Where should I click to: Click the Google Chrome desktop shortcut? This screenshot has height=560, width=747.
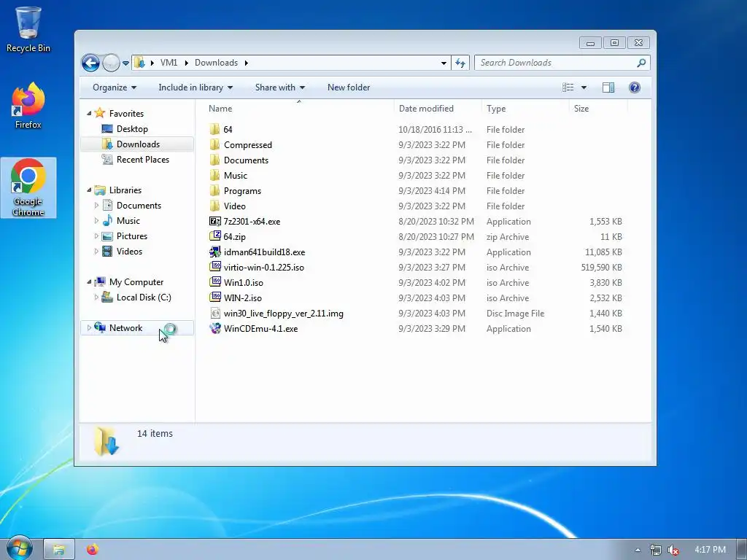tap(28, 187)
